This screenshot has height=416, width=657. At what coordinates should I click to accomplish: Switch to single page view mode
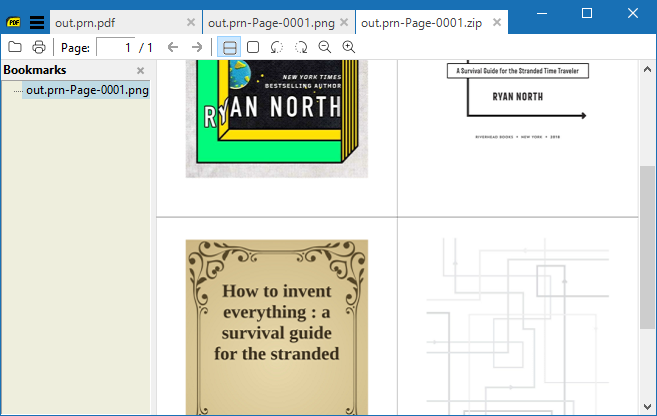pyautogui.click(x=253, y=47)
